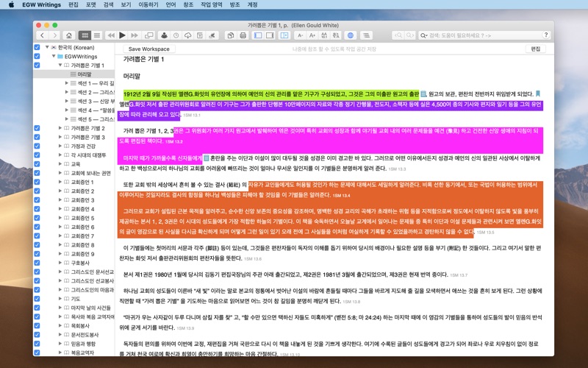Expand the 기도 book

tap(60, 299)
